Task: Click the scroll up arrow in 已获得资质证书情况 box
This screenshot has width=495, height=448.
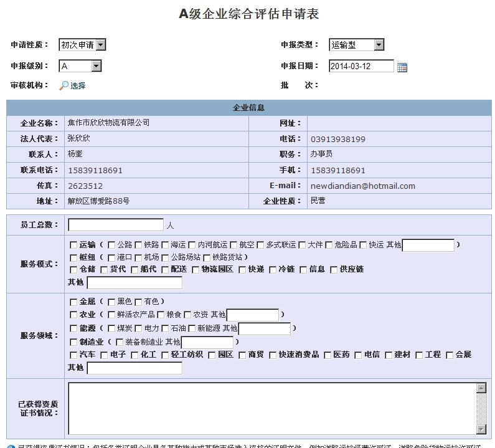Action: (481, 388)
